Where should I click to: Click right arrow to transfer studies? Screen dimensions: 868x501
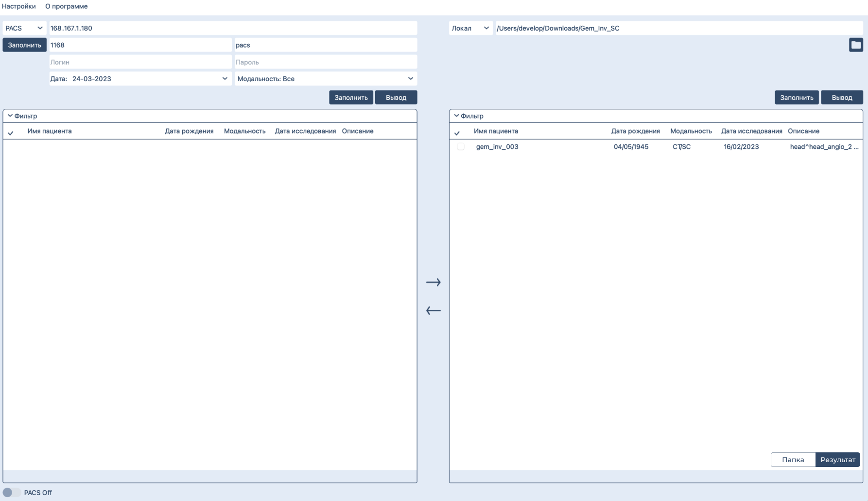pos(433,282)
